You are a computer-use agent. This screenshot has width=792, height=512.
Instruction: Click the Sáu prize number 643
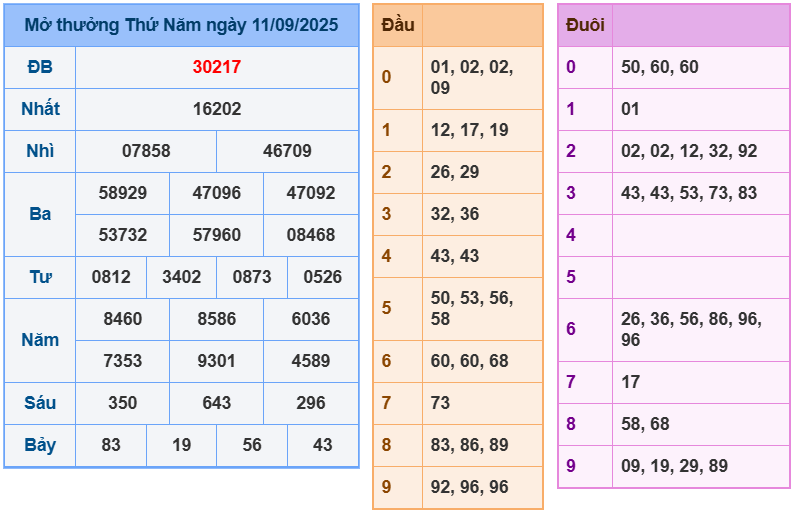tap(216, 402)
